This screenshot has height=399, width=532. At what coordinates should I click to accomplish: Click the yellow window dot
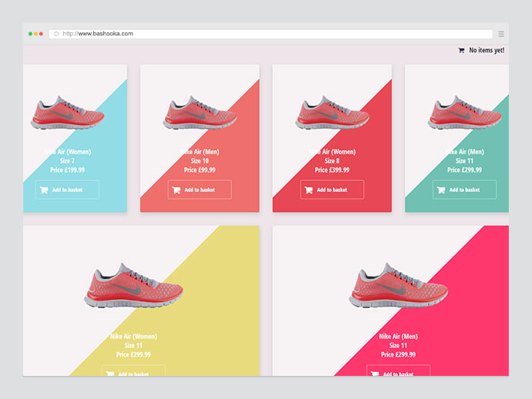click(x=35, y=34)
